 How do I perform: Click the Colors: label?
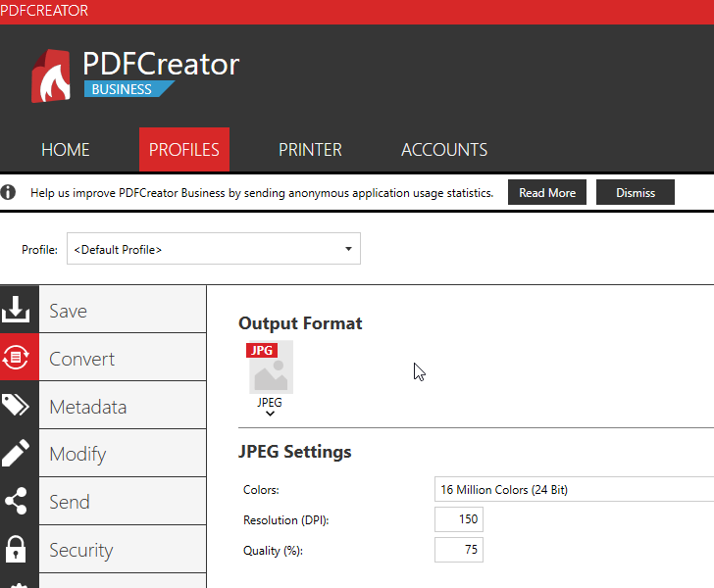(x=261, y=490)
